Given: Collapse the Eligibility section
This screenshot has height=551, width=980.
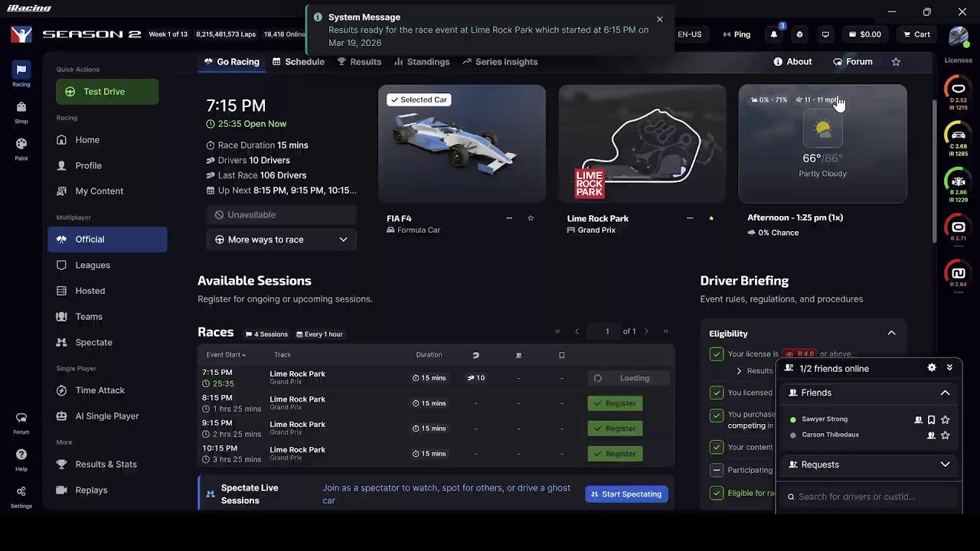Looking at the screenshot, I should coord(891,334).
